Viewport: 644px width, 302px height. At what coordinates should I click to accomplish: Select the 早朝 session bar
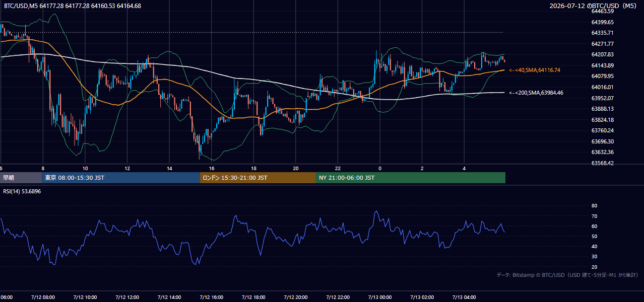(21, 178)
